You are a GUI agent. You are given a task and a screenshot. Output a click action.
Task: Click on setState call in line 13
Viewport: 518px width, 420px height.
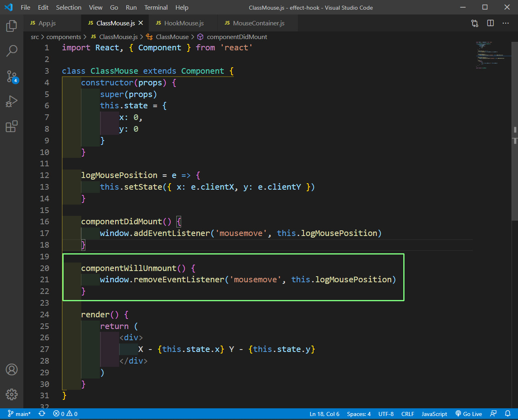coord(143,187)
